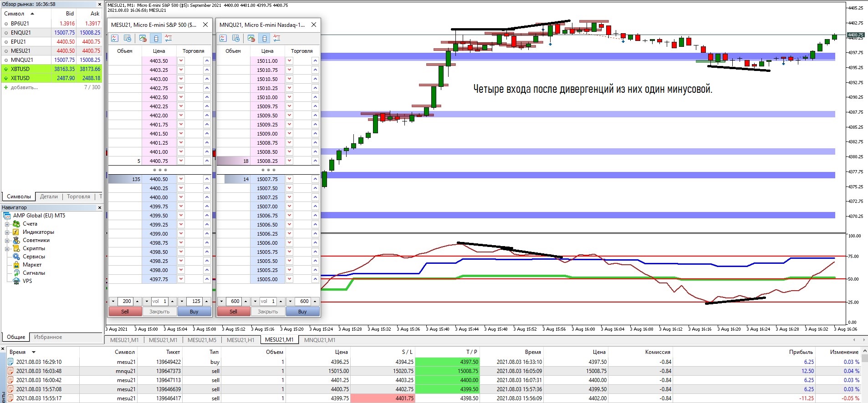Open the Избранное tab in Navigator

click(48, 337)
